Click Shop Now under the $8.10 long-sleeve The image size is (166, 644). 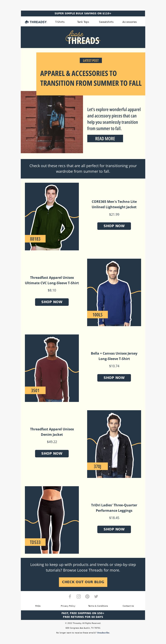tap(52, 302)
